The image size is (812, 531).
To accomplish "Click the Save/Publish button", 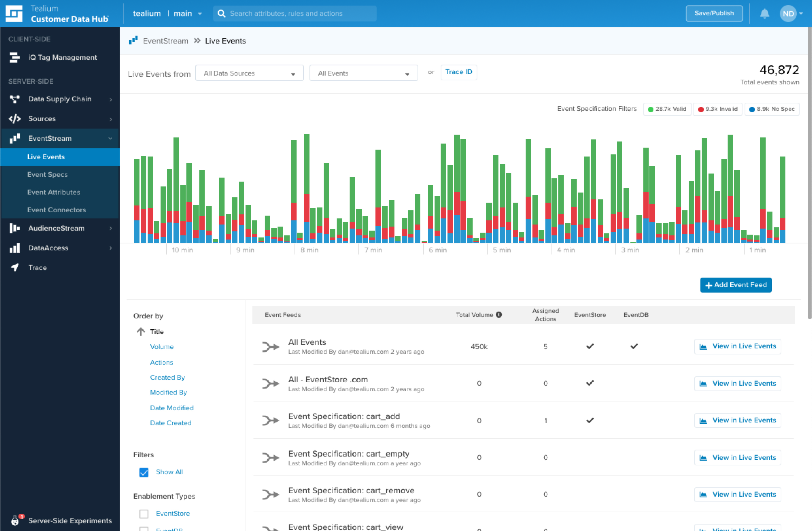I will pos(714,13).
